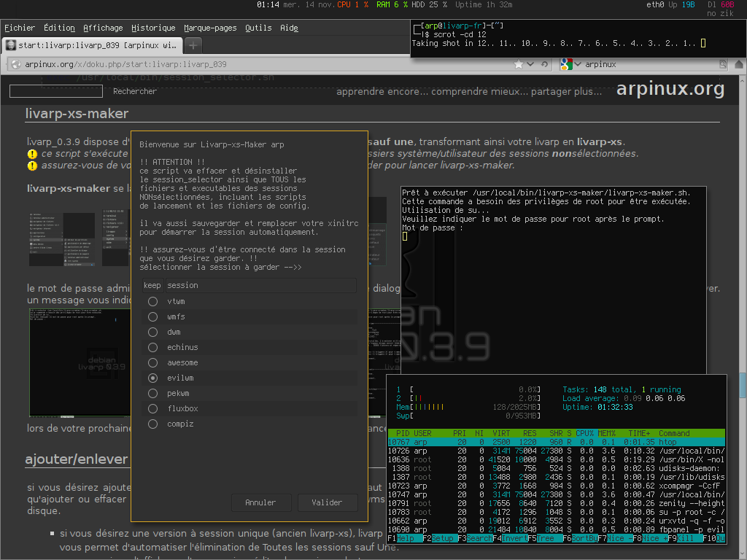Click the eth0 network status indicator
Image resolution: width=747 pixels, height=560 pixels.
point(670,5)
